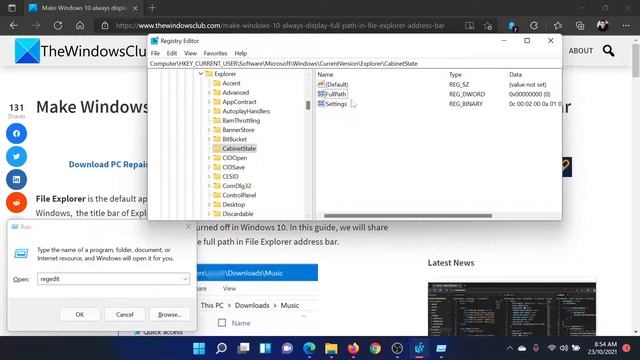This screenshot has width=640, height=360.
Task: Open the website search magnifier icon
Action: 608,51
